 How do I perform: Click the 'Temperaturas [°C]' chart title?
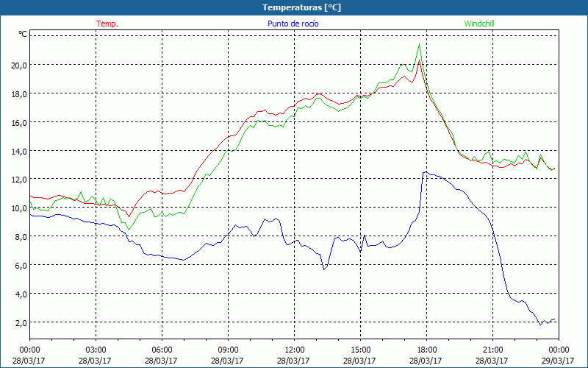pos(301,7)
